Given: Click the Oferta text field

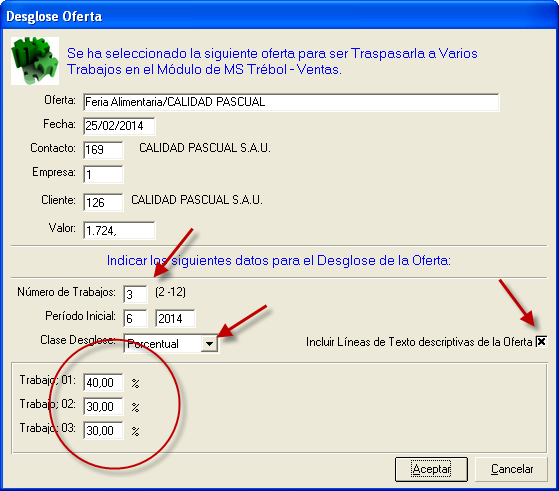Looking at the screenshot, I should click(291, 102).
